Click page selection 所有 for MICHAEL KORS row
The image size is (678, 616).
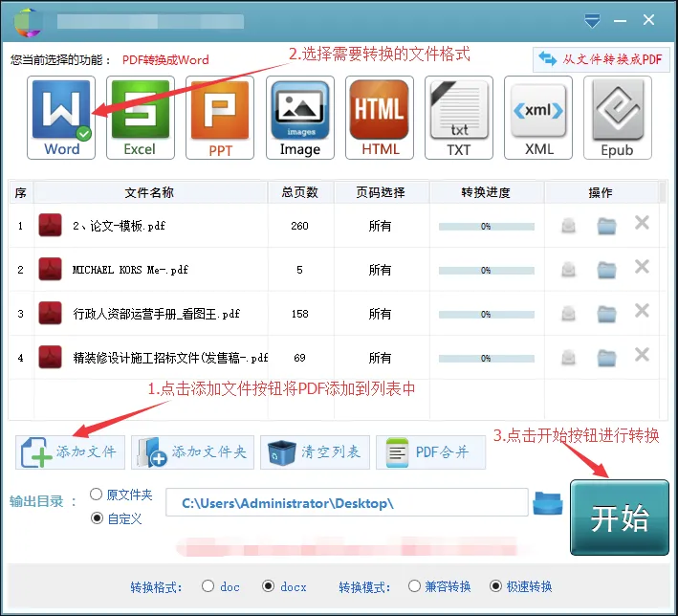(380, 270)
